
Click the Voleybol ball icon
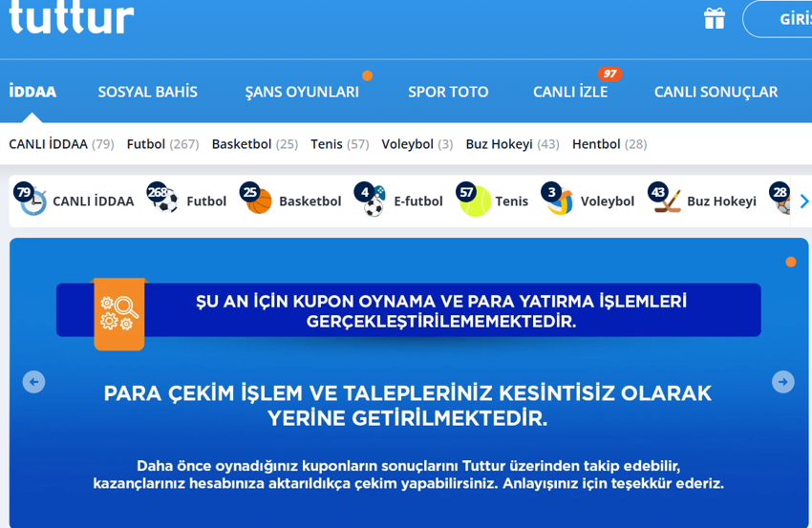point(558,200)
